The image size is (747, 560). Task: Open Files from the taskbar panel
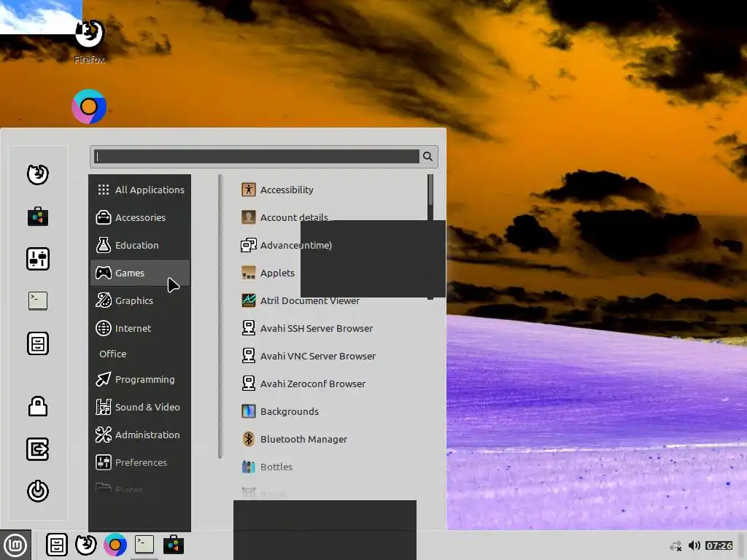click(57, 545)
